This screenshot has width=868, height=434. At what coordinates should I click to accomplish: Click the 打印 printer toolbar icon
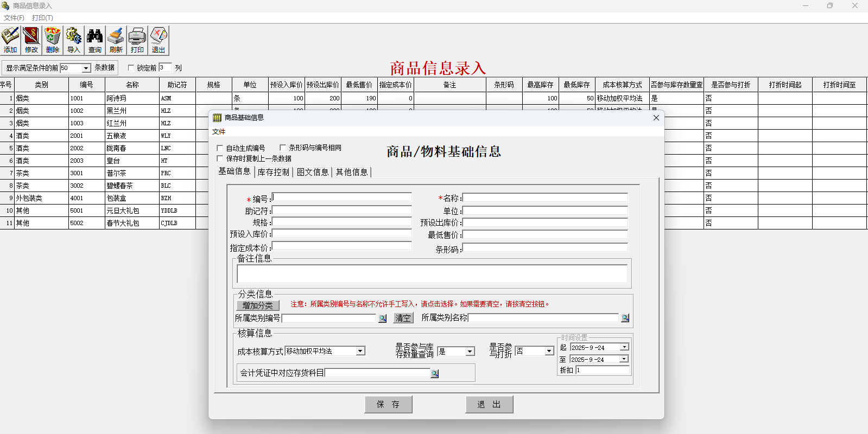(x=137, y=40)
